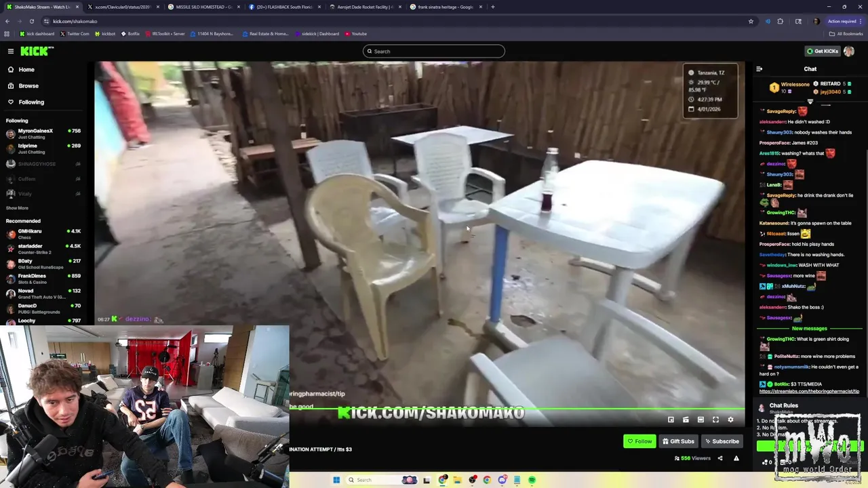
Task: Open Real Estate & Home bookmark
Action: pos(265,33)
